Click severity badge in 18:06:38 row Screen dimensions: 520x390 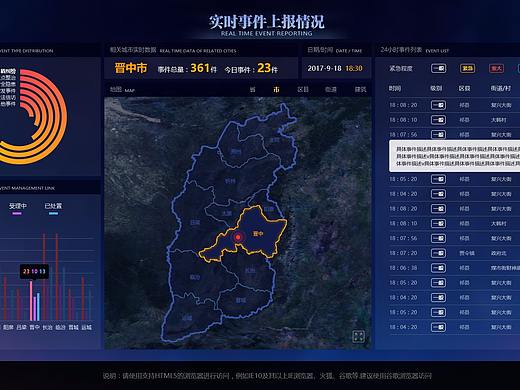point(438,268)
